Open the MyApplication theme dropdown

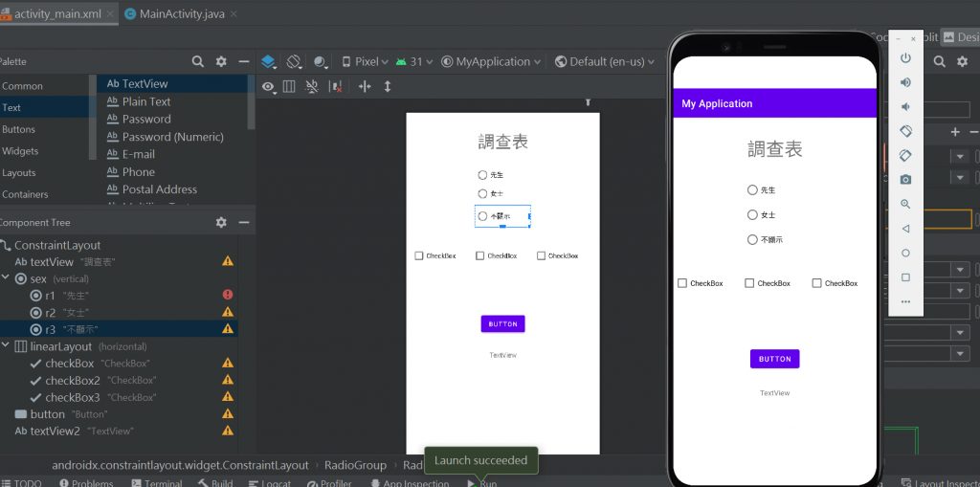(x=491, y=62)
